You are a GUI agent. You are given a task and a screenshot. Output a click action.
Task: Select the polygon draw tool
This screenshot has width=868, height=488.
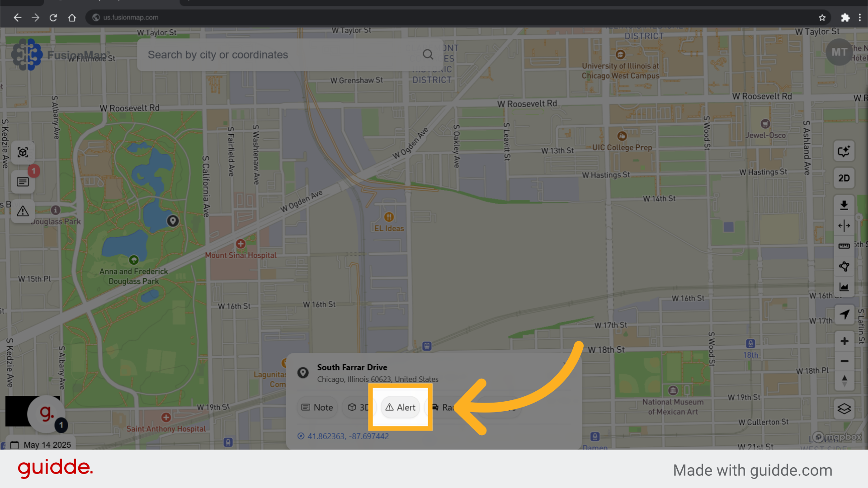[844, 267]
